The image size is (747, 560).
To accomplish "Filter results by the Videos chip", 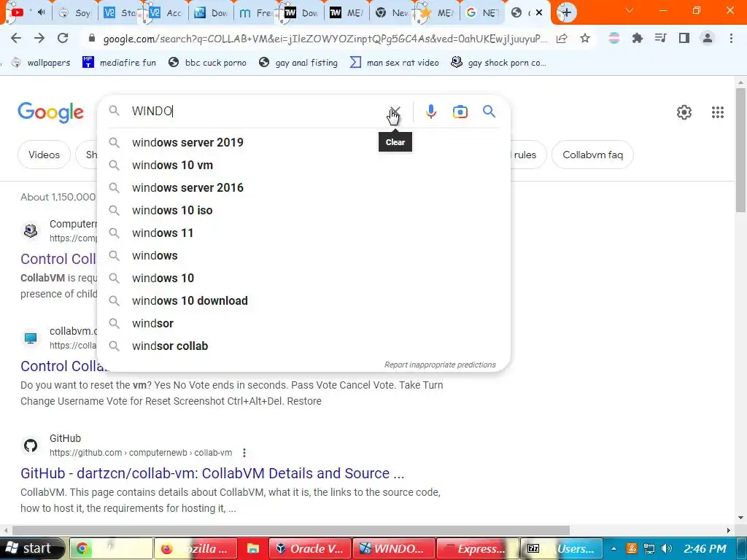I will click(x=44, y=155).
